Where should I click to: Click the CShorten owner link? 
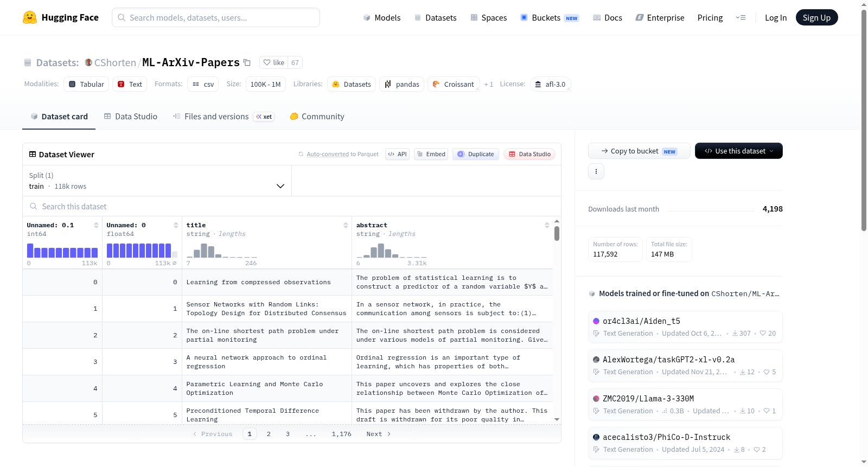coord(115,62)
